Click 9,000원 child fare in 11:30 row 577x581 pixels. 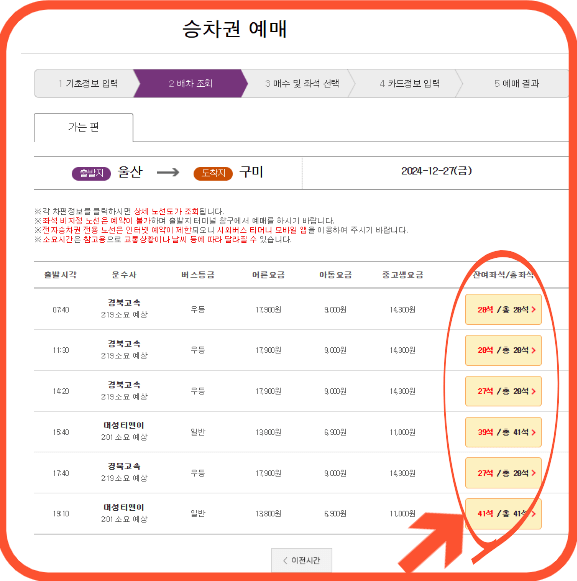pyautogui.click(x=335, y=350)
